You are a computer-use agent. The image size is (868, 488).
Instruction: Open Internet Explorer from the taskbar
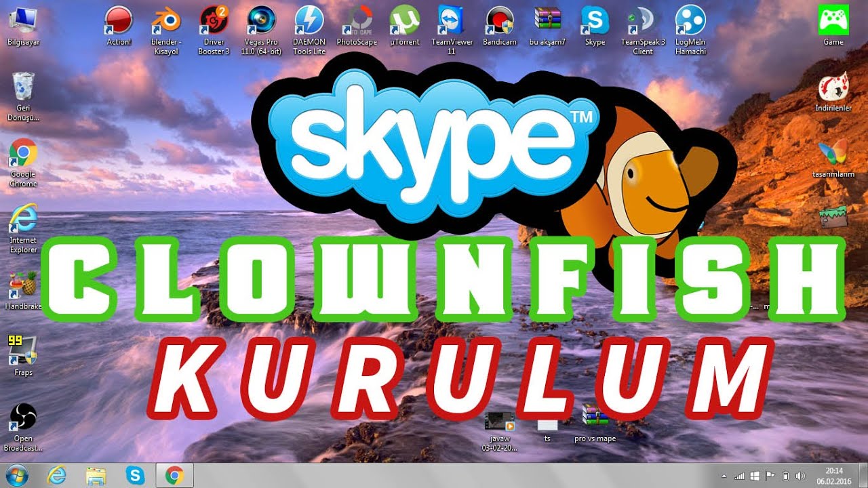click(x=57, y=476)
